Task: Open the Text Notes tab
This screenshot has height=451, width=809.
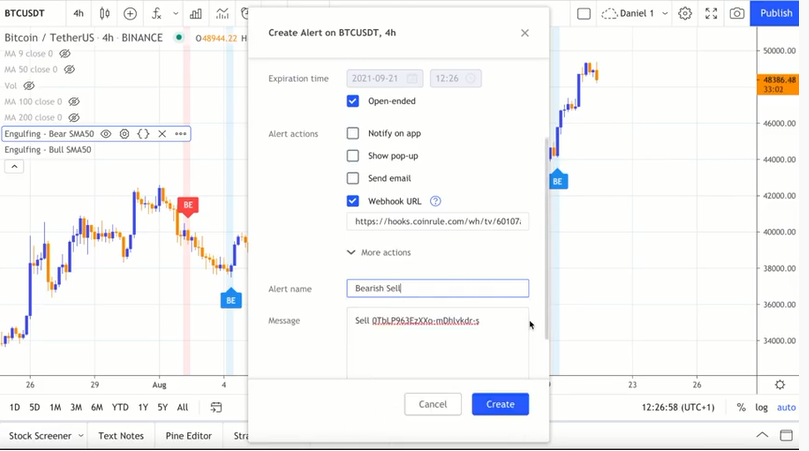Action: click(x=121, y=436)
